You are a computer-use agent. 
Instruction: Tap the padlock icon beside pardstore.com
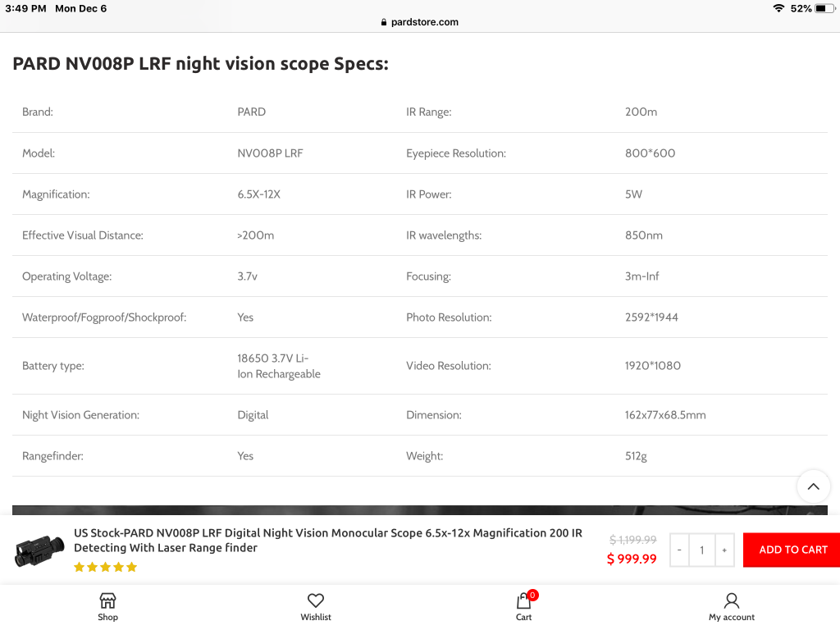384,22
